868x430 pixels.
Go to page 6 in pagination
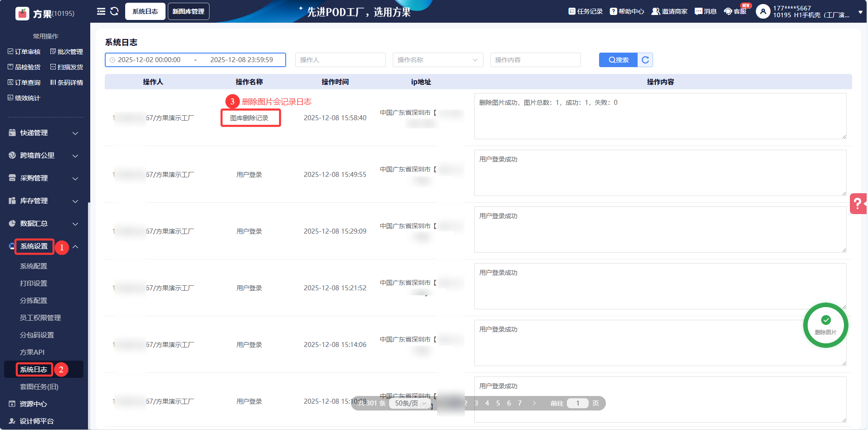[509, 403]
